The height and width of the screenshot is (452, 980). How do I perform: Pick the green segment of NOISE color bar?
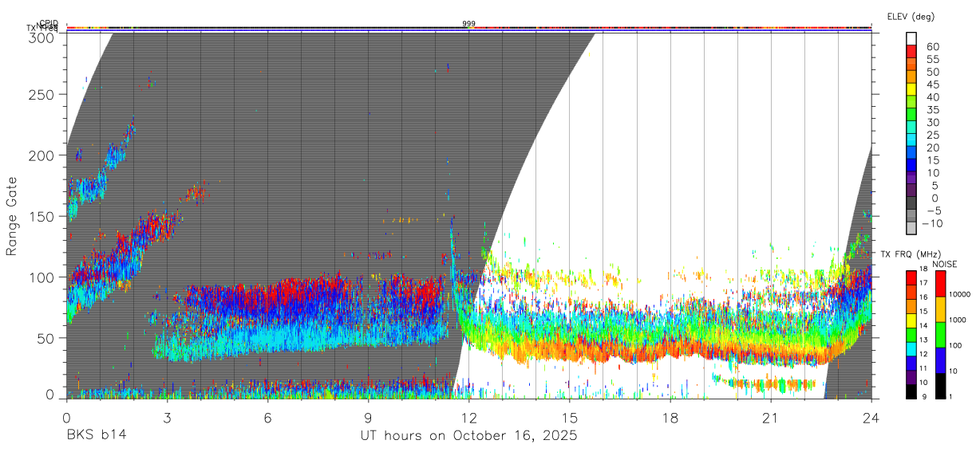click(x=941, y=335)
